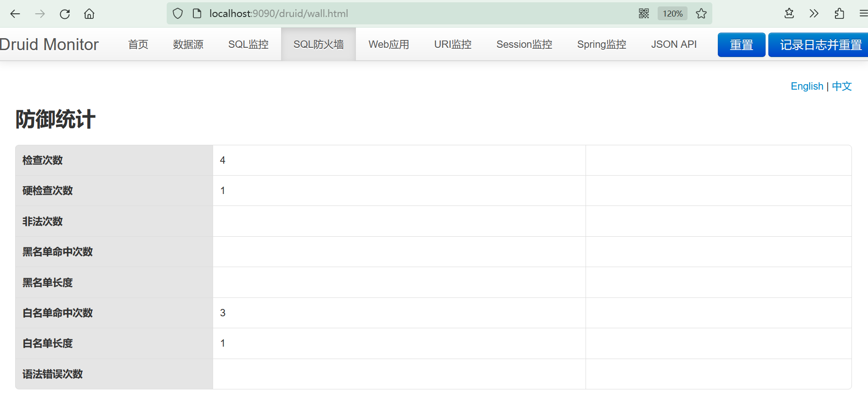Click the Druid Monitor brand link

coord(49,45)
